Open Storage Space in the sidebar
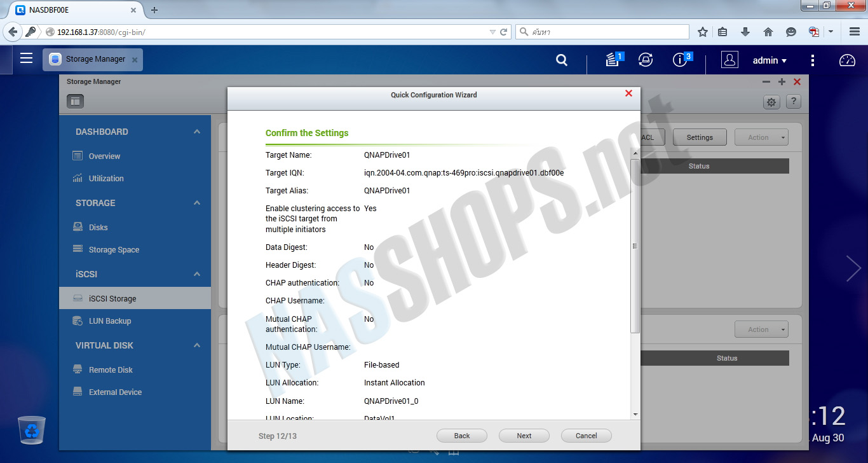This screenshot has width=868, height=463. (135, 250)
